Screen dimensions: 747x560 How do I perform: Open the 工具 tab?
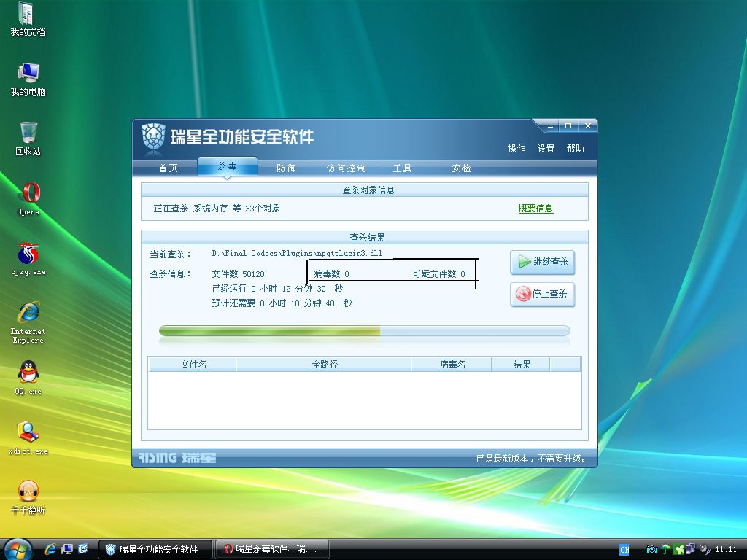tap(403, 168)
